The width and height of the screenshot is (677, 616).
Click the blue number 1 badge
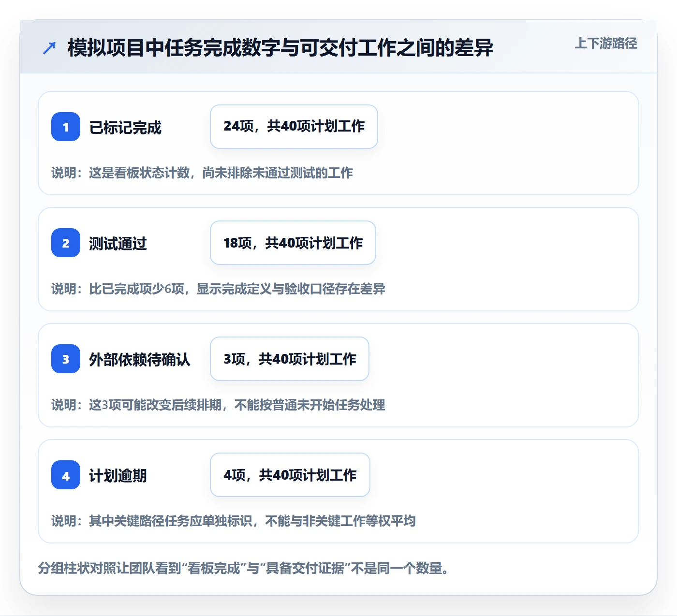pos(66,127)
